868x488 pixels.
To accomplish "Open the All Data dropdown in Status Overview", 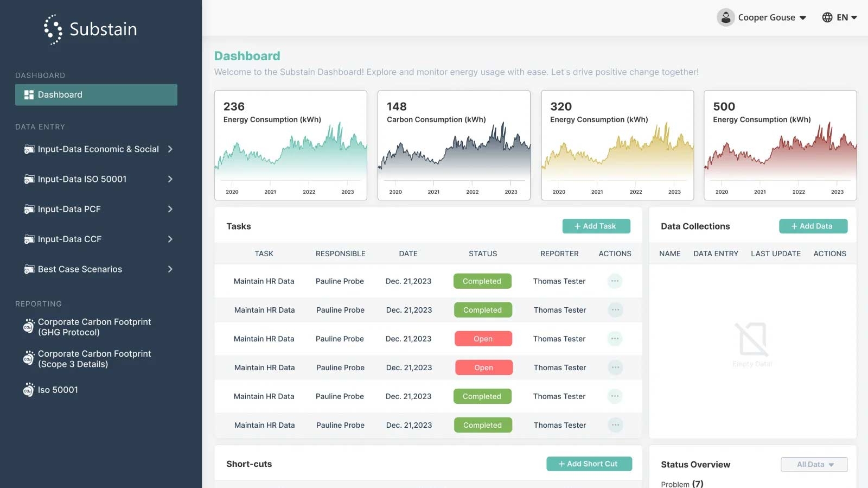I will pos(814,464).
